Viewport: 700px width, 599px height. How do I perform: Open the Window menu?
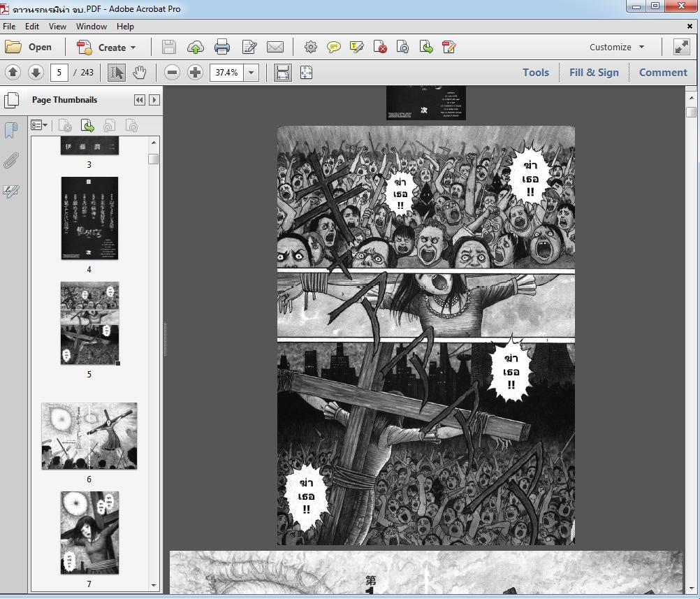[91, 27]
